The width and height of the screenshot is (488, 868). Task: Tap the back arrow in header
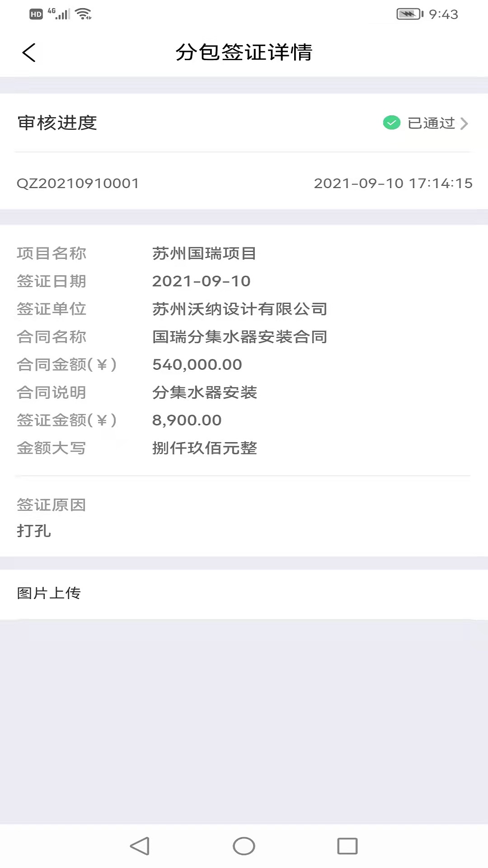coord(29,52)
